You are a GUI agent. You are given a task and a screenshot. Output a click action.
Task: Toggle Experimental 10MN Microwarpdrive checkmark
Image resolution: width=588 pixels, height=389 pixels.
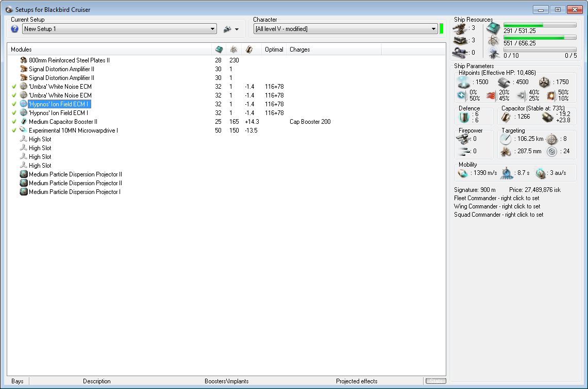pyautogui.click(x=14, y=131)
